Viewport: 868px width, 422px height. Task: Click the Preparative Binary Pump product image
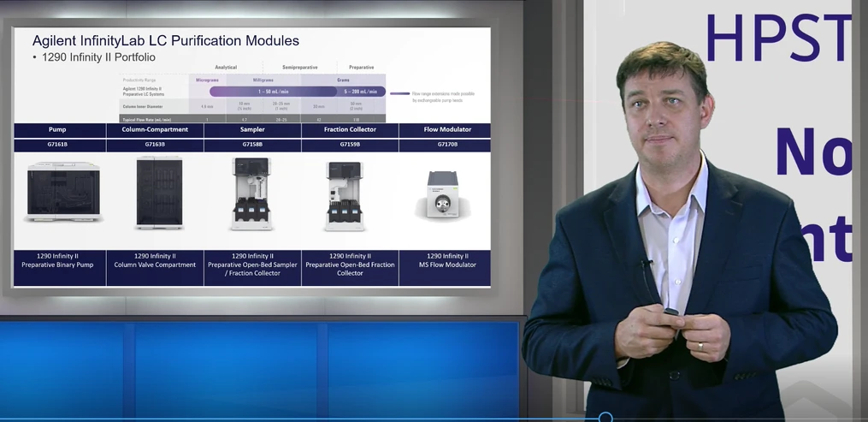[x=60, y=193]
